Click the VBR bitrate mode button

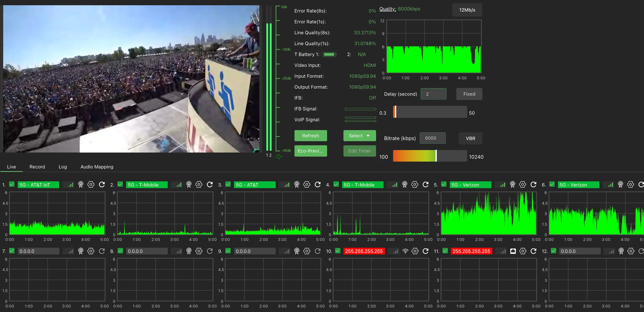tap(470, 138)
